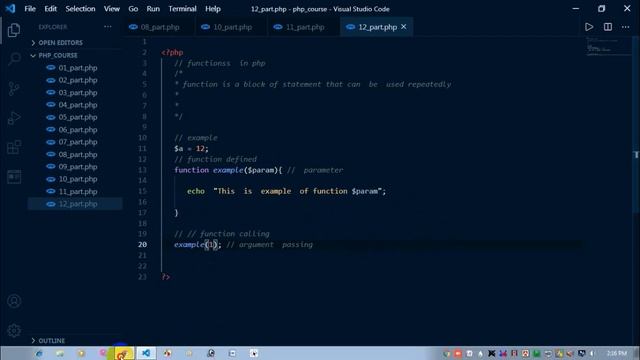Run the PHP file with play button

tap(589, 27)
